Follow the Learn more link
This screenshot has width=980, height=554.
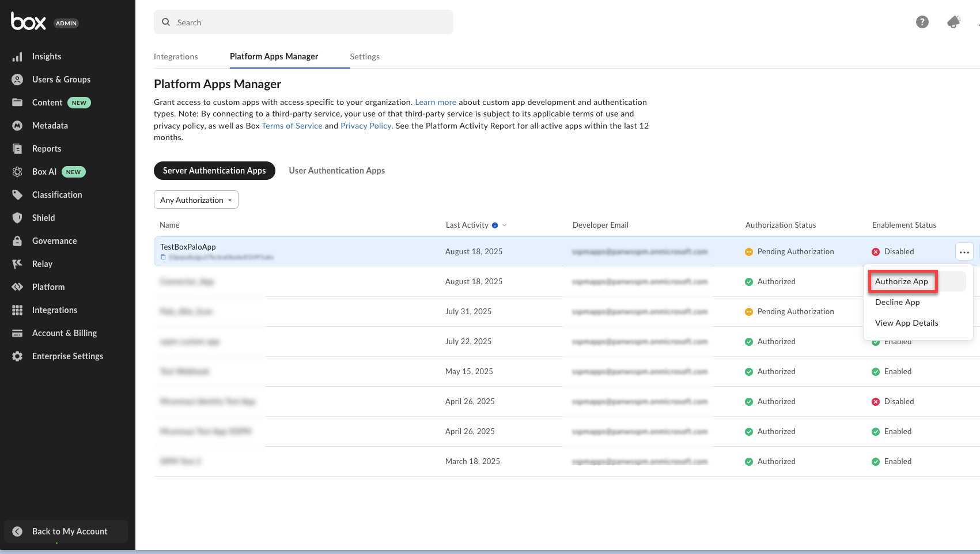[435, 102]
